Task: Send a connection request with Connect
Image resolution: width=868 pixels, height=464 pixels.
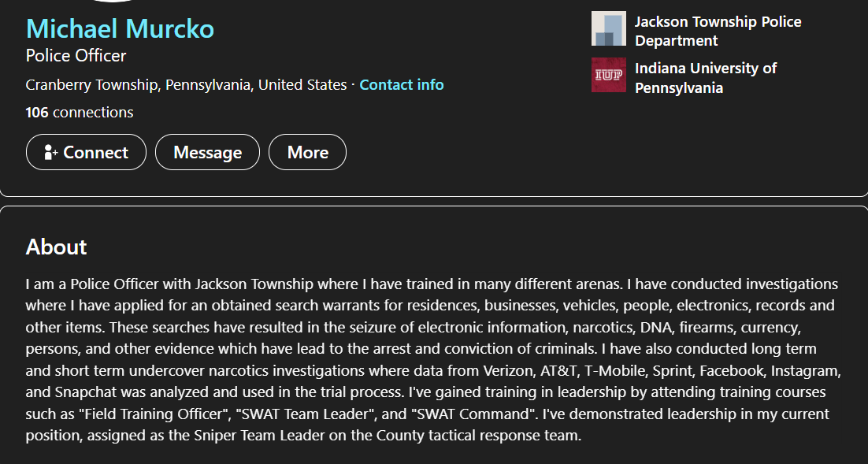Action: click(86, 152)
